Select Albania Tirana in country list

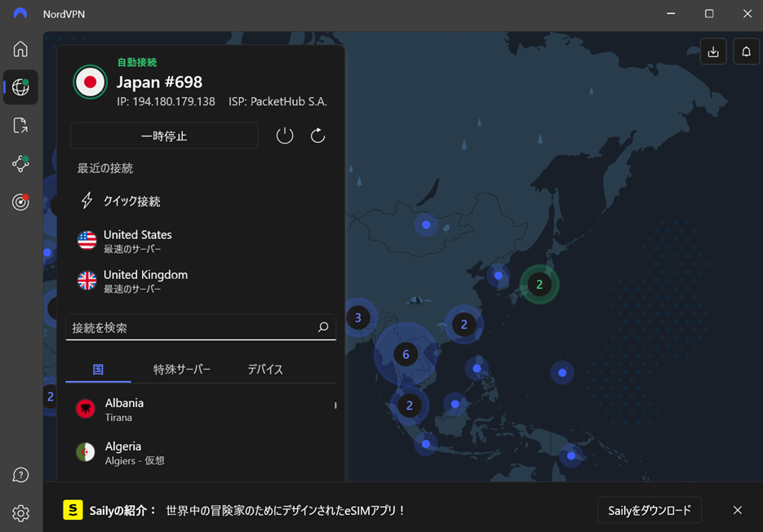tap(201, 410)
